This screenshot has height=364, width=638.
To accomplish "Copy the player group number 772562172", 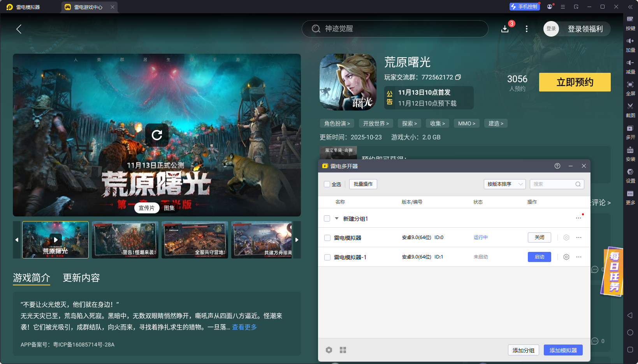I will point(458,77).
